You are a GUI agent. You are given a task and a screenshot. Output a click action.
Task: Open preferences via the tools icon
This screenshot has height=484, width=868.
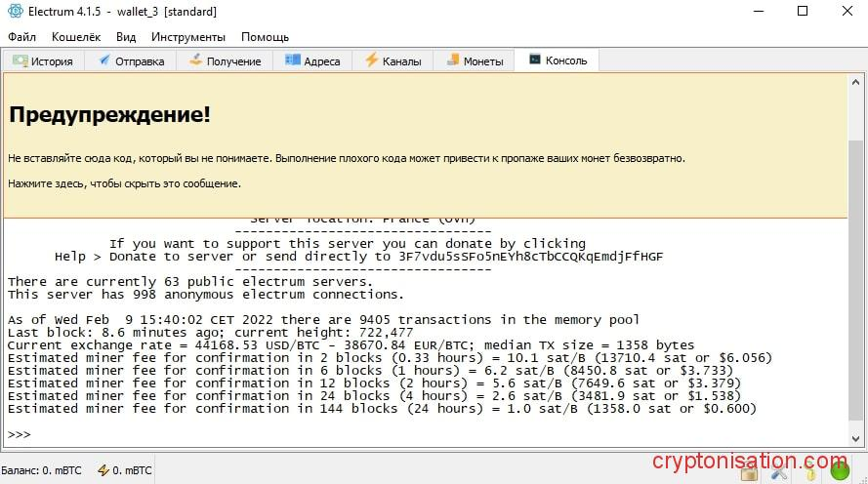779,474
